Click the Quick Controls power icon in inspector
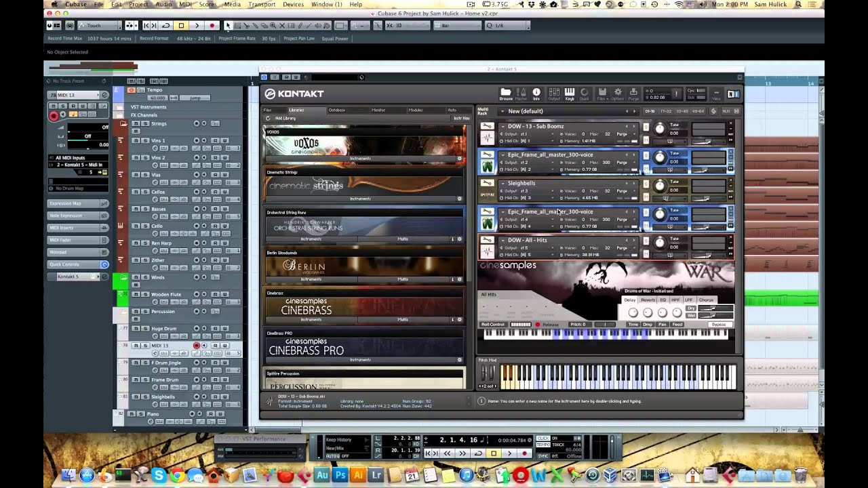This screenshot has height=488, width=868. click(104, 264)
